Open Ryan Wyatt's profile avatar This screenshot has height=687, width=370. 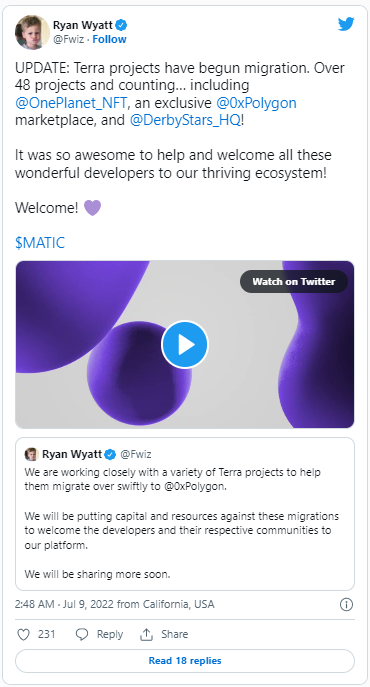pos(32,32)
